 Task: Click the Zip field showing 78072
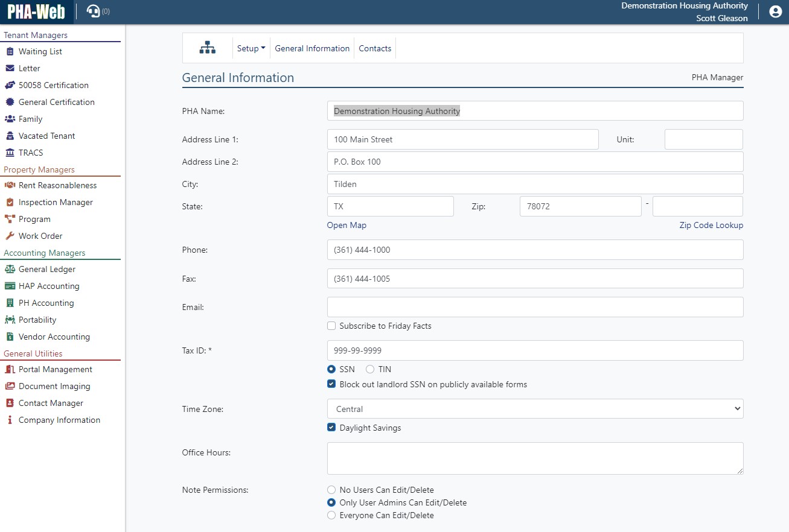click(x=581, y=206)
